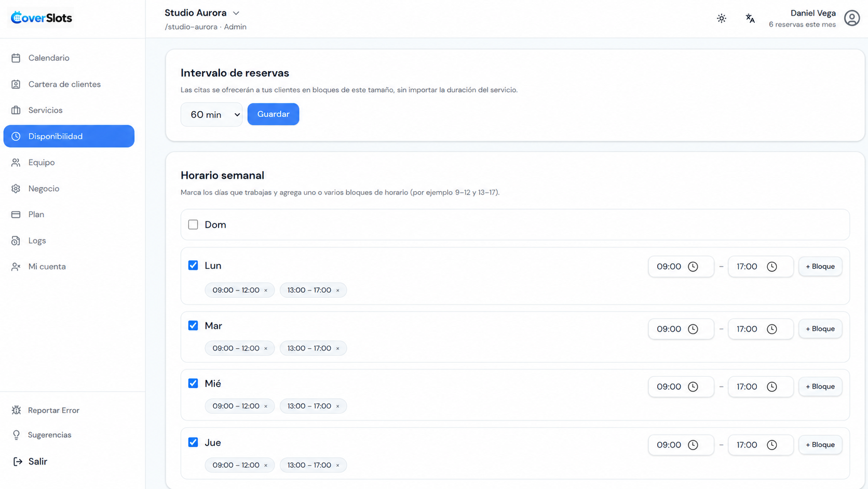
Task: Click the Plan credit card icon
Action: [16, 215]
